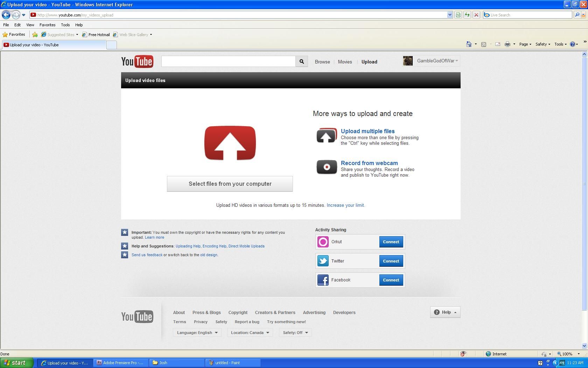
Task: Open the Location: Canada dropdown
Action: [250, 332]
